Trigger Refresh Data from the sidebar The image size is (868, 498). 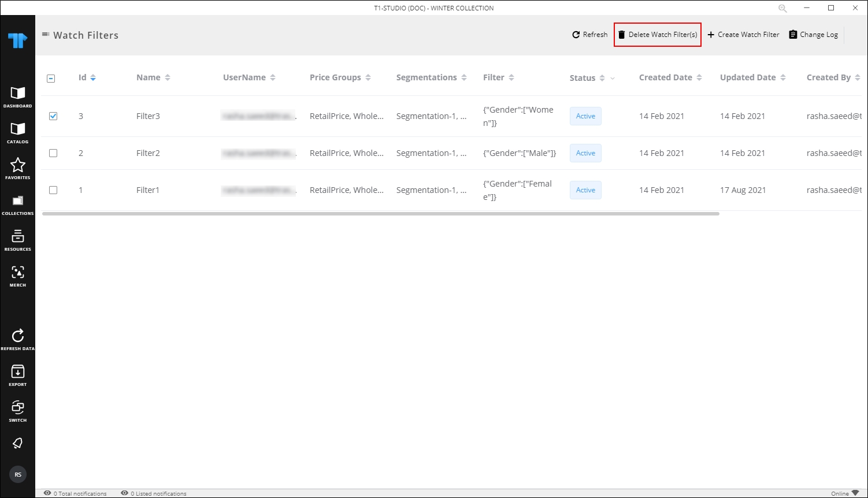tap(18, 338)
